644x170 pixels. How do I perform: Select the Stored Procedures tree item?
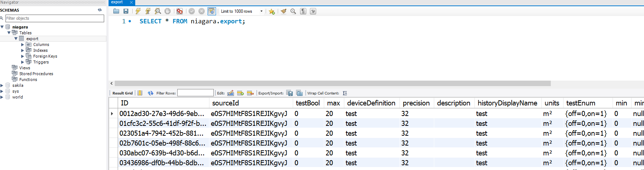36,74
